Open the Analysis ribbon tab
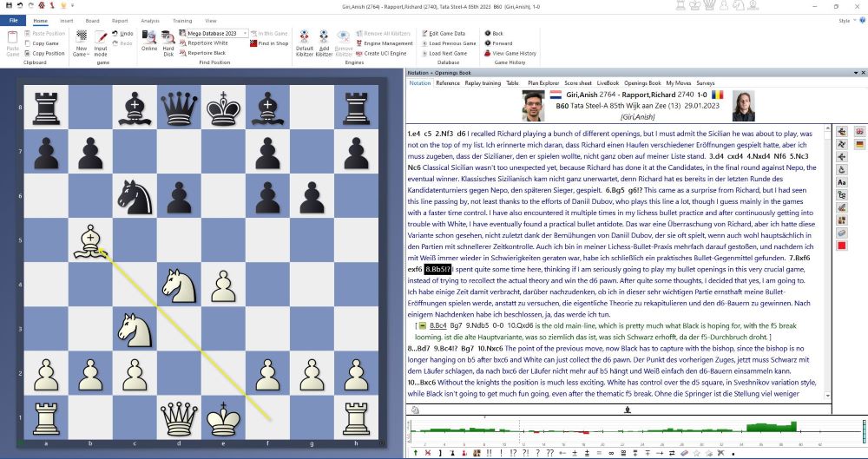 click(150, 21)
